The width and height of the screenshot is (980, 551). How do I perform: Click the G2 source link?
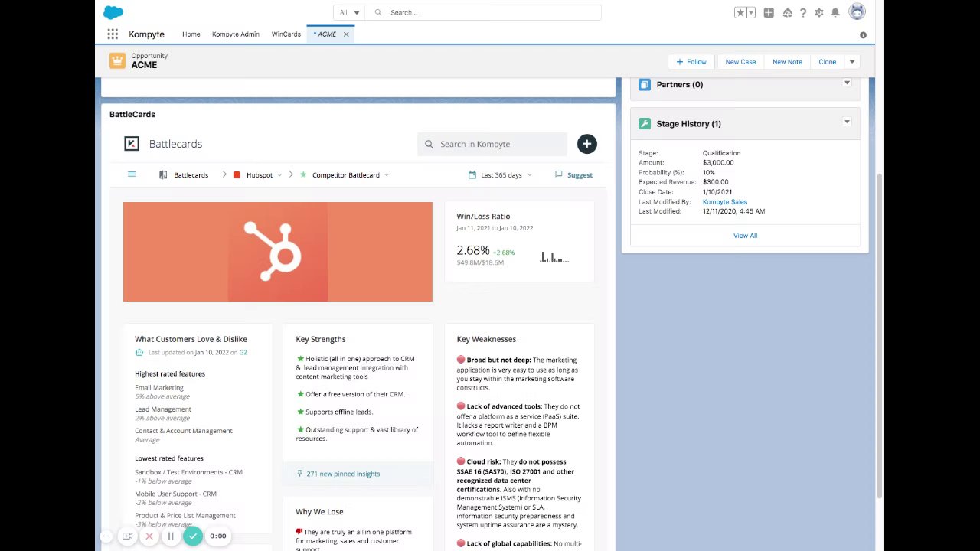click(243, 353)
